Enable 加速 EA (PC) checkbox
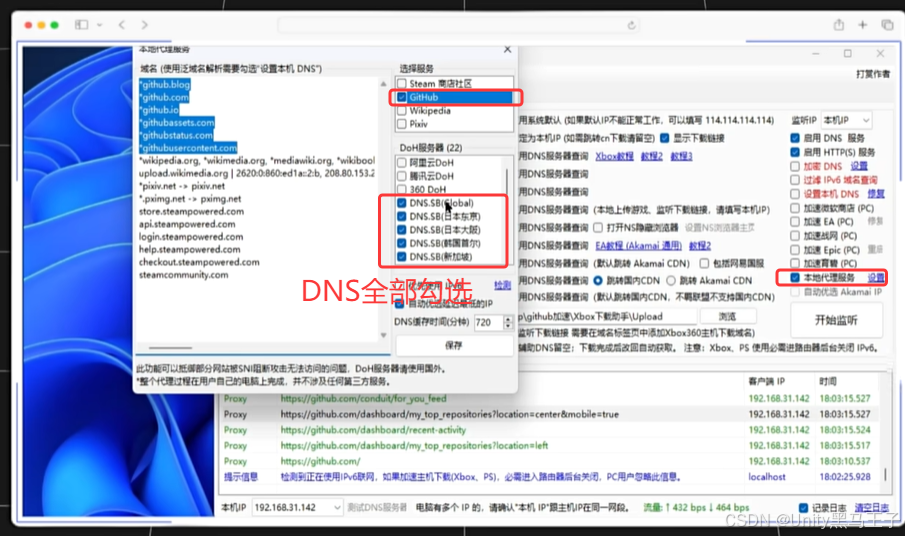Screen dimensions: 905x536 [x=795, y=222]
